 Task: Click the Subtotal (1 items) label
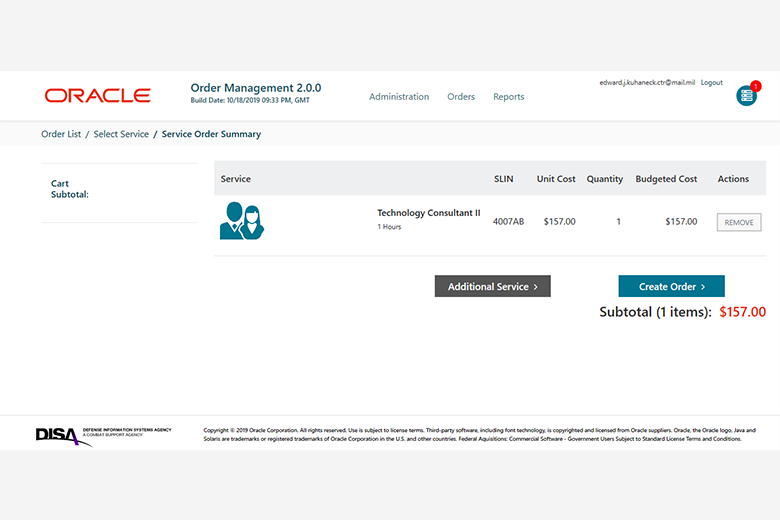(x=655, y=312)
